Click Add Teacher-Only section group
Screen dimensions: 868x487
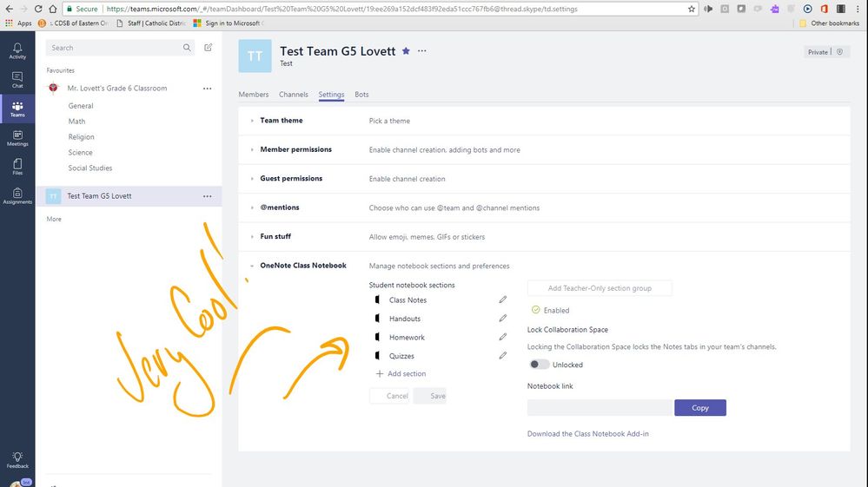pyautogui.click(x=600, y=288)
